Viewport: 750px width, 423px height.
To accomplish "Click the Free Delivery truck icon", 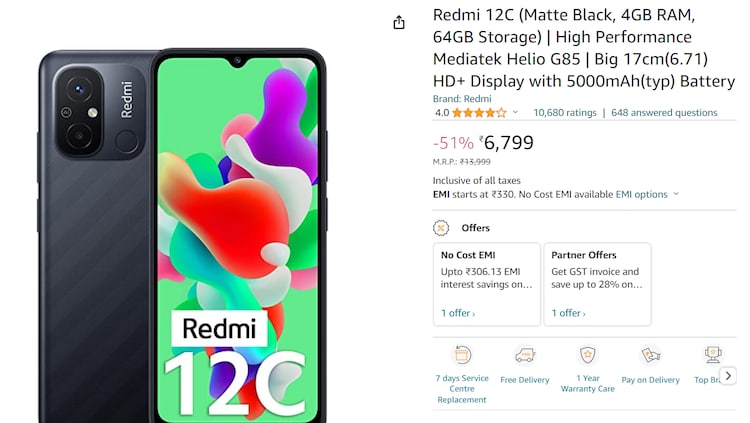I will [x=525, y=355].
